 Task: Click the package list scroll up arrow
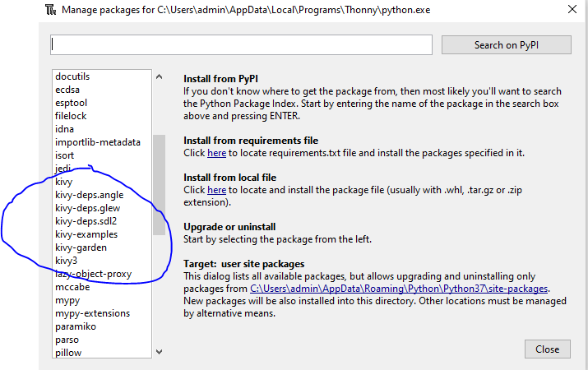[159, 76]
